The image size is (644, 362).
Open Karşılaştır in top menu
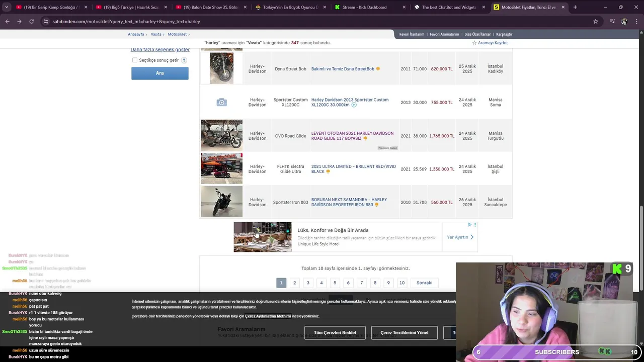pyautogui.click(x=504, y=34)
